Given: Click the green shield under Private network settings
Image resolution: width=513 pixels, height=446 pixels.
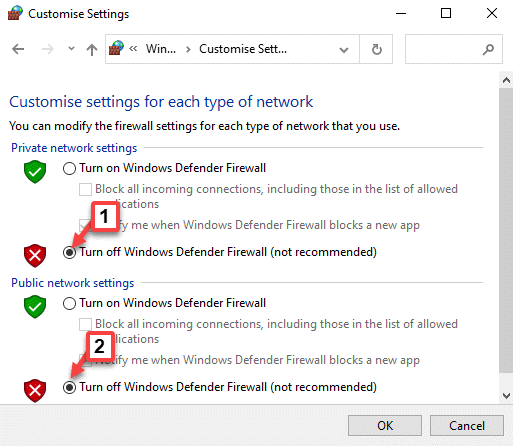Looking at the screenshot, I should 35,172.
